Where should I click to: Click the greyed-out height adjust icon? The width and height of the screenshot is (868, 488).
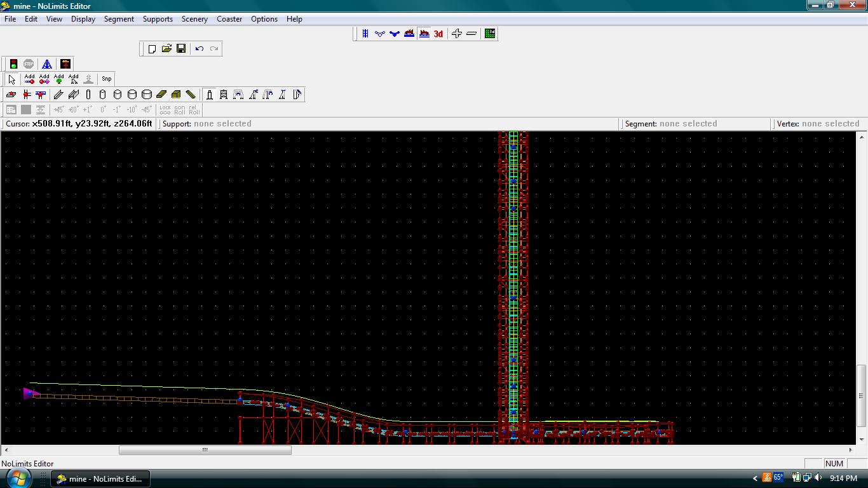click(88, 79)
